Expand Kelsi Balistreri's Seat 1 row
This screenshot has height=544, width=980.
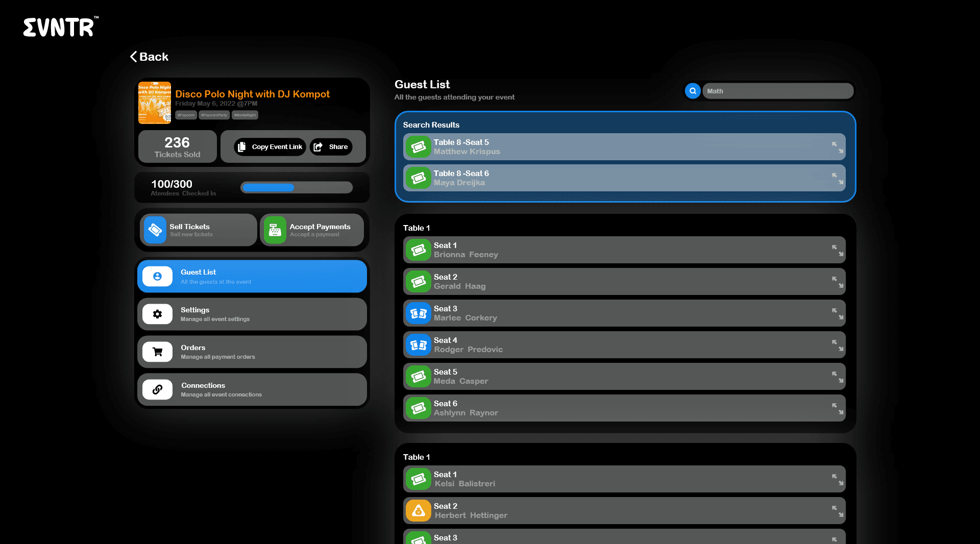[837, 479]
